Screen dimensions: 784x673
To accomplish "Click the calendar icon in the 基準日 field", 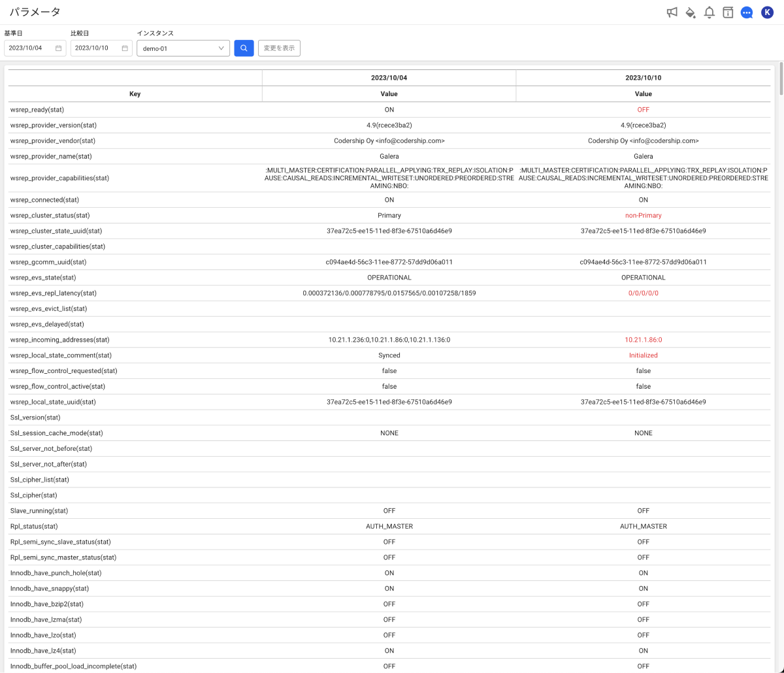I will coord(58,48).
